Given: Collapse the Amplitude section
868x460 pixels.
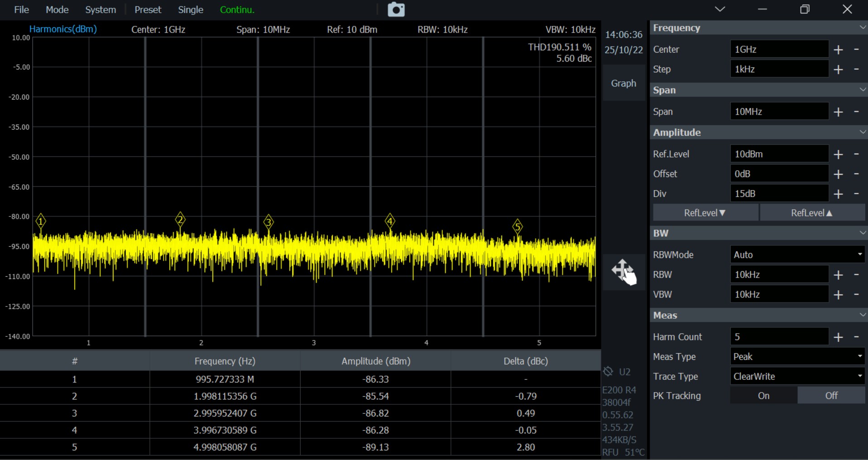Looking at the screenshot, I should pos(862,132).
